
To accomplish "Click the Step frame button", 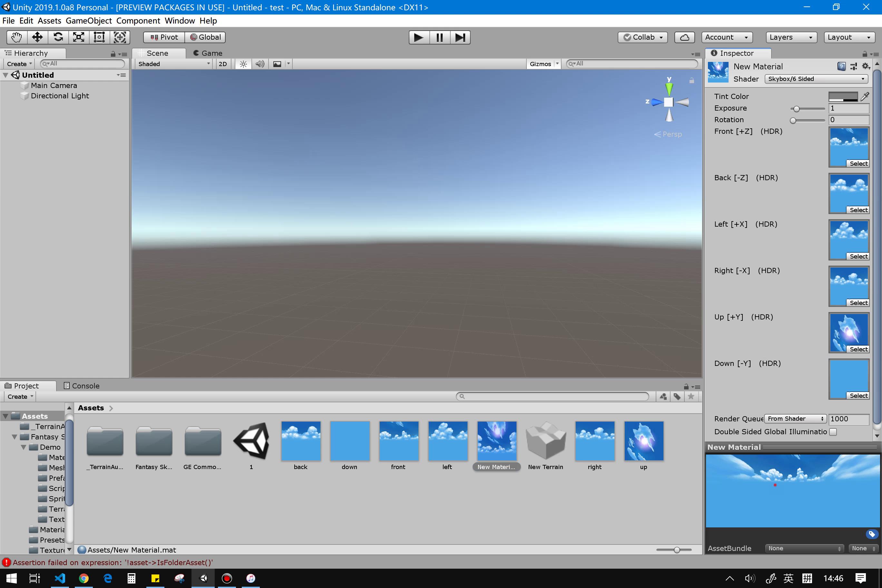I will click(x=460, y=37).
